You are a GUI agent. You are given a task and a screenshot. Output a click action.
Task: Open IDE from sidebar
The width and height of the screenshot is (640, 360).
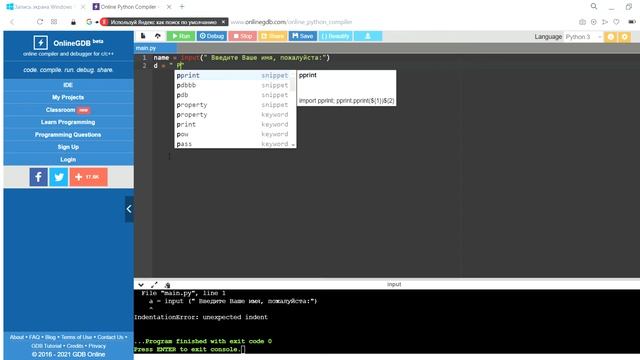pos(68,85)
